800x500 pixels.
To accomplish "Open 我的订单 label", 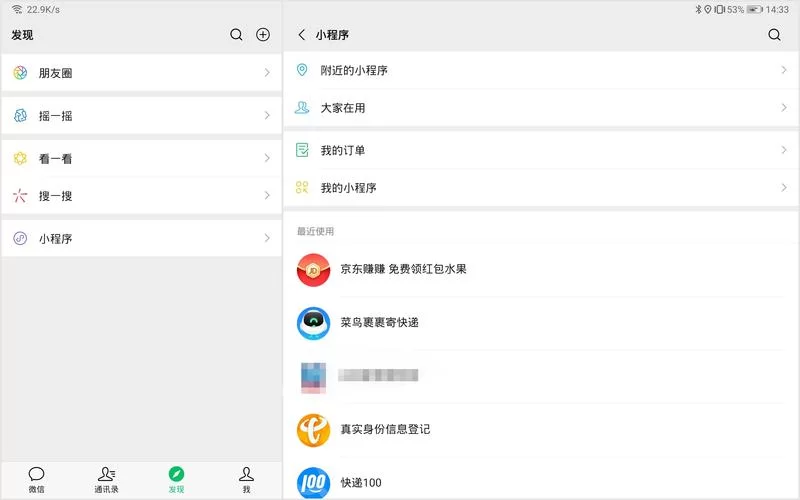I will tap(343, 151).
